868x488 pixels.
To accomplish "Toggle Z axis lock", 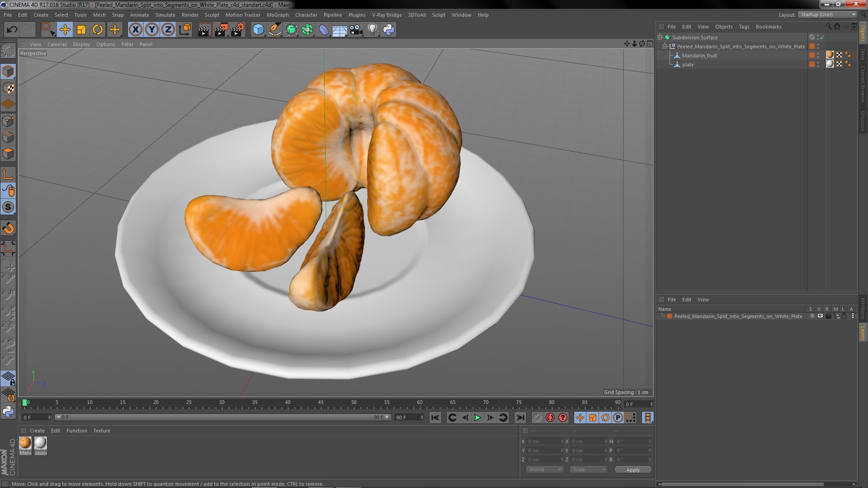I will click(168, 30).
